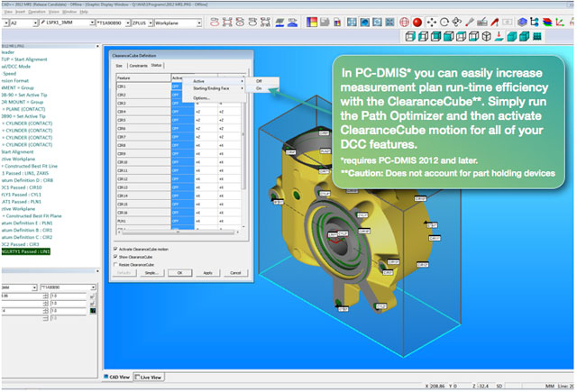Switch to the Constraints tab

coord(138,66)
